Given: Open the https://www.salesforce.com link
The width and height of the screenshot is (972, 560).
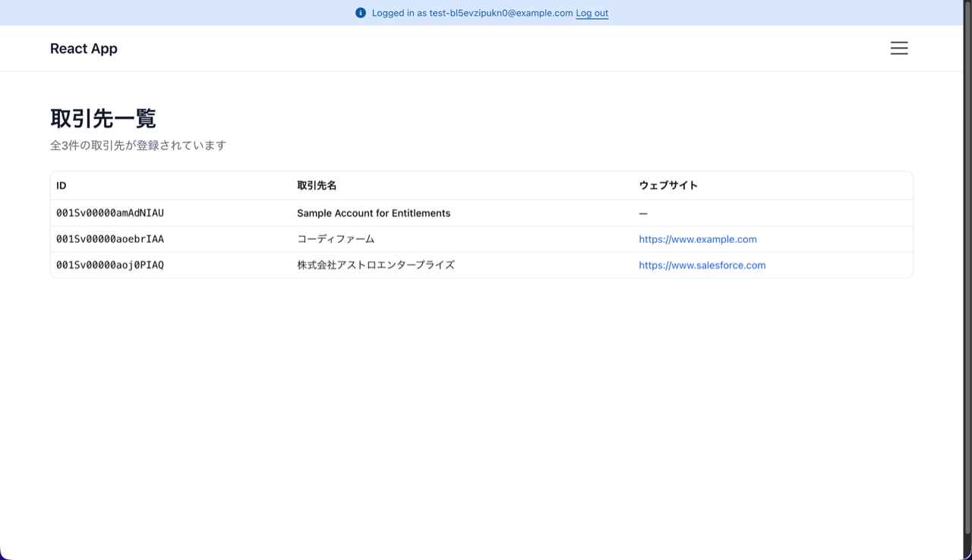Looking at the screenshot, I should click(x=702, y=265).
